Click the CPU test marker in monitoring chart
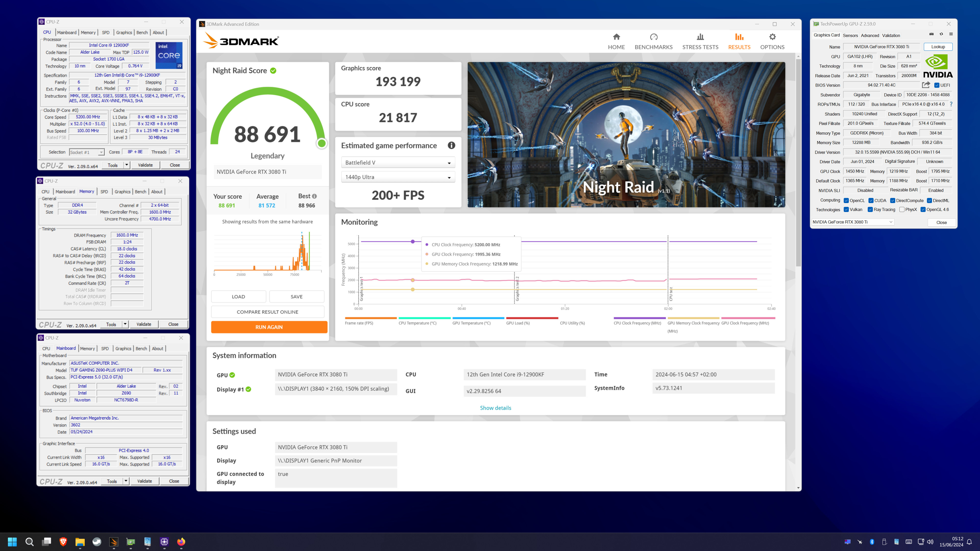Viewport: 980px width, 551px height. point(671,294)
